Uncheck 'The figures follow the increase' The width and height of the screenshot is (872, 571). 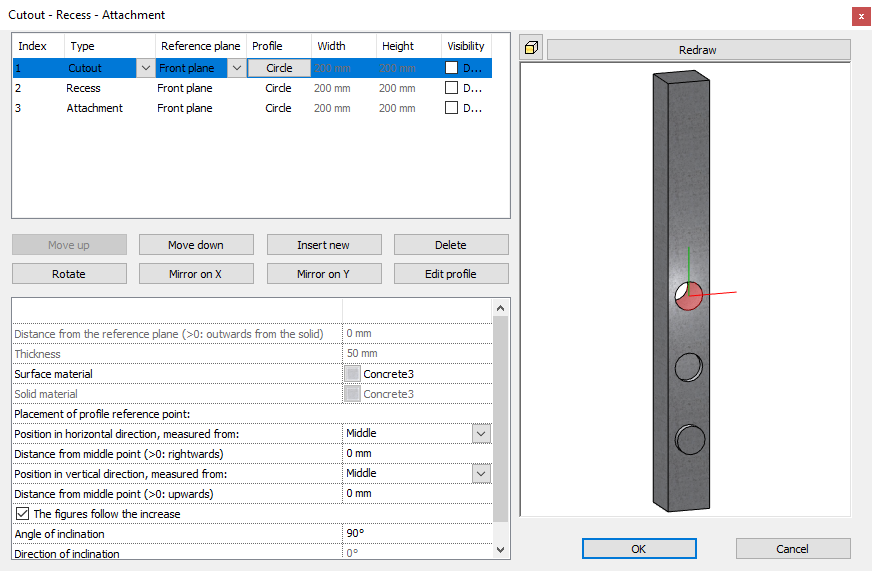[x=23, y=514]
